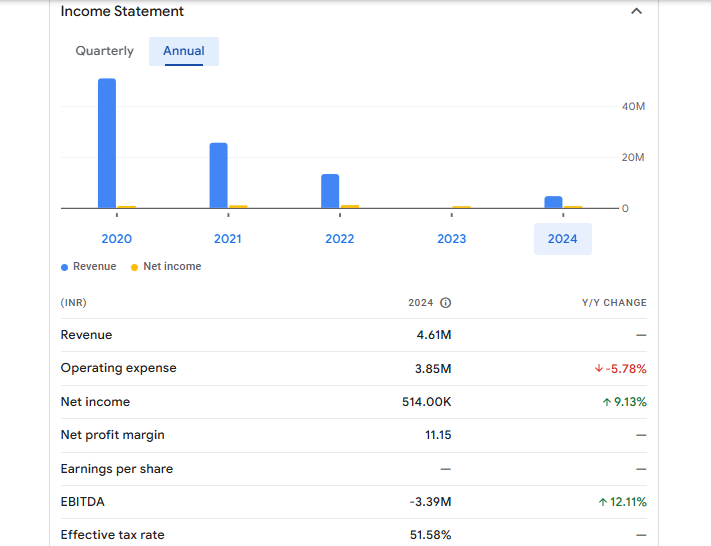
Task: Select year 2023 on the chart
Action: (451, 239)
